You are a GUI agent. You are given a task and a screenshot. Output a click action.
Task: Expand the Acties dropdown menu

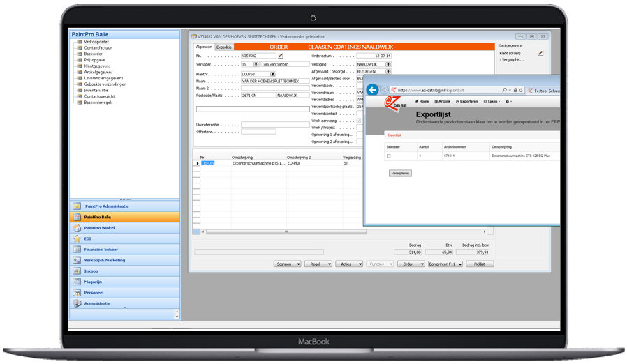click(x=348, y=264)
